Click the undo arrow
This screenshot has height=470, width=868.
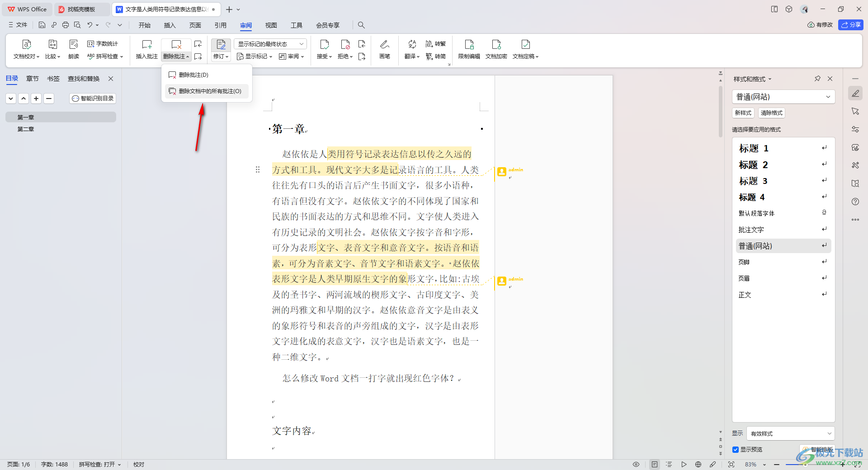[x=90, y=25]
